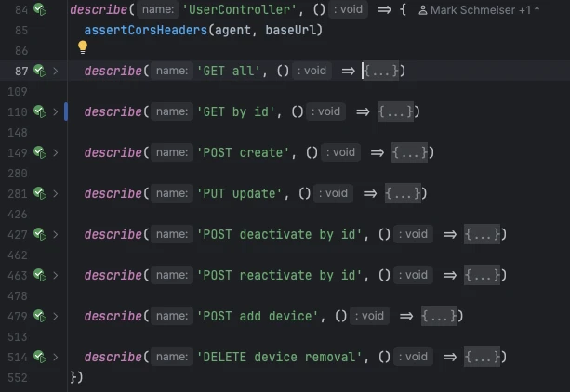Run the UserController test suite gutter icon
Screen dimensions: 570x392
click(x=40, y=10)
